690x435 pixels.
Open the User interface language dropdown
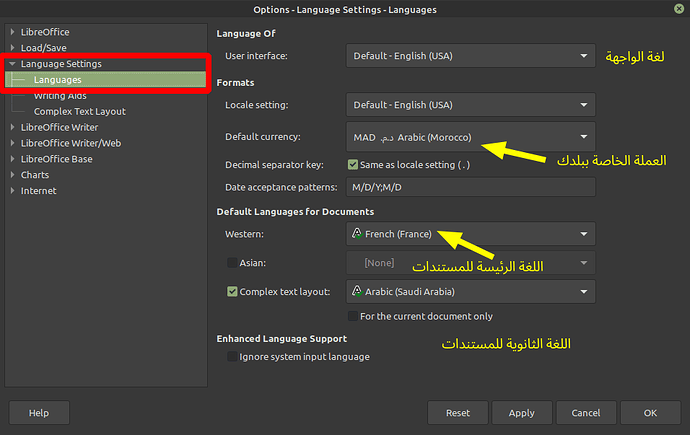click(x=470, y=57)
